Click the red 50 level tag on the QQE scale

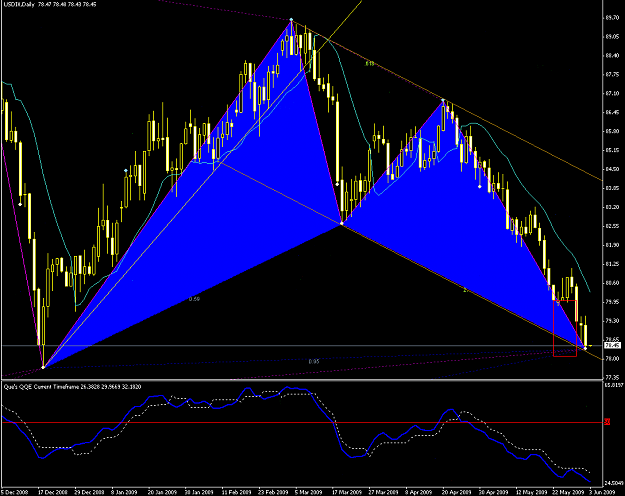pyautogui.click(x=607, y=422)
